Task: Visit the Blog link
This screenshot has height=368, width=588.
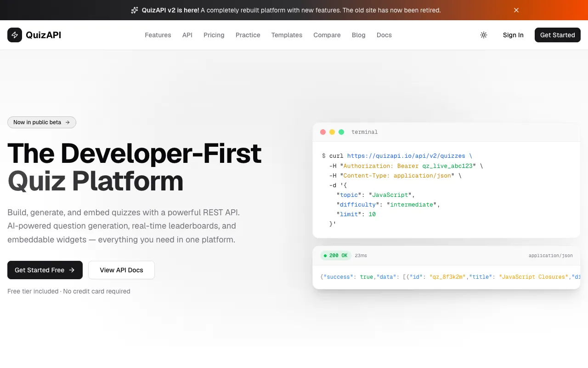Action: 359,35
